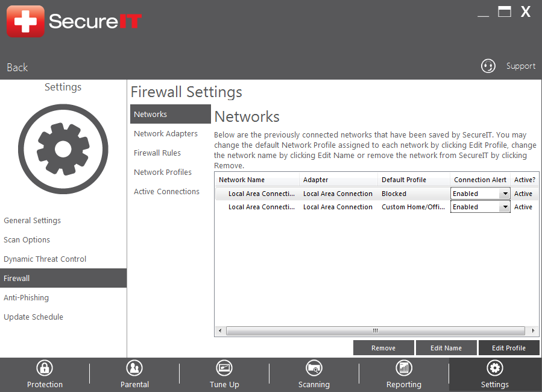Viewport: 542px width, 392px height.
Task: Open General Settings in sidebar
Action: tap(32, 221)
